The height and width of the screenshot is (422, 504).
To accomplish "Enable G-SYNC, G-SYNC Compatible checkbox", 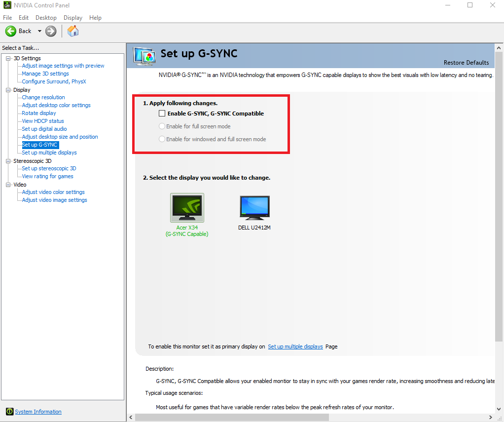I will [162, 113].
